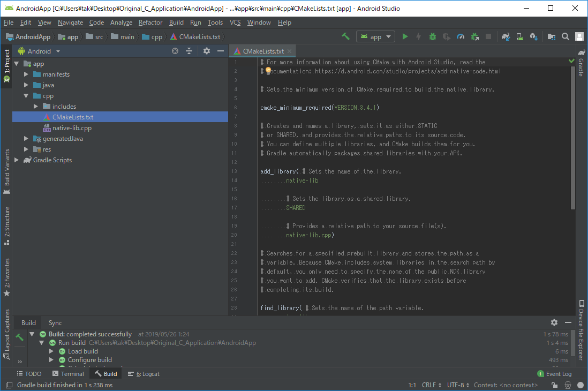
Task: Toggle Device File Explorer tool window
Action: click(581, 330)
